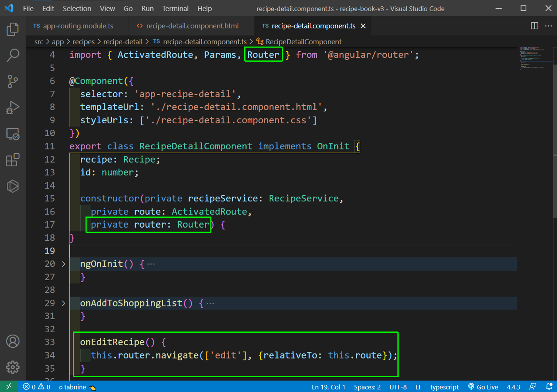
Task: Switch to recipe-detail.component.html tab
Action: [192, 26]
